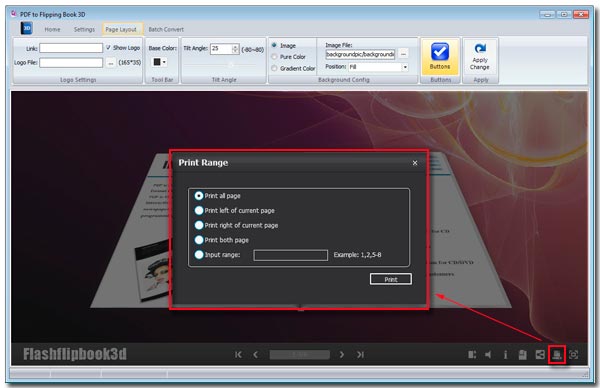
Task: Select Input range radio option
Action: (199, 254)
